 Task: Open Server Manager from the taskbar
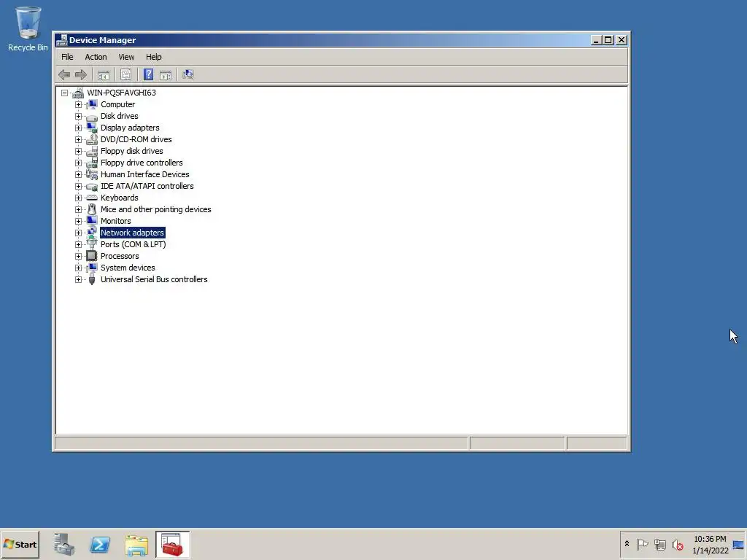tap(64, 544)
